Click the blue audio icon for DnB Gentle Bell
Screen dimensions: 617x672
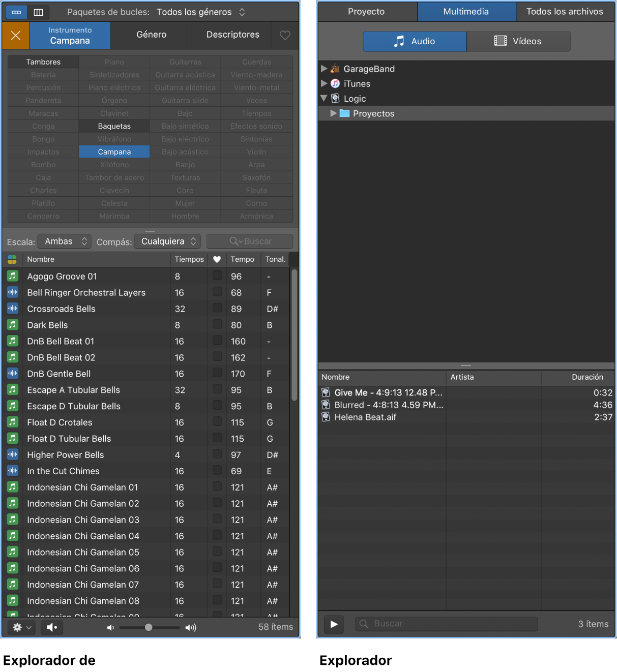[13, 374]
